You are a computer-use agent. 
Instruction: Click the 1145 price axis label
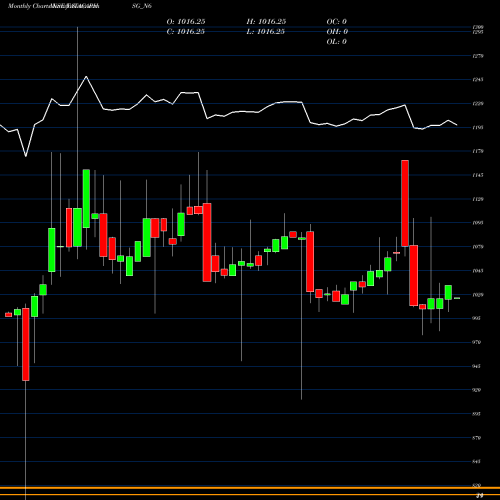click(x=478, y=175)
